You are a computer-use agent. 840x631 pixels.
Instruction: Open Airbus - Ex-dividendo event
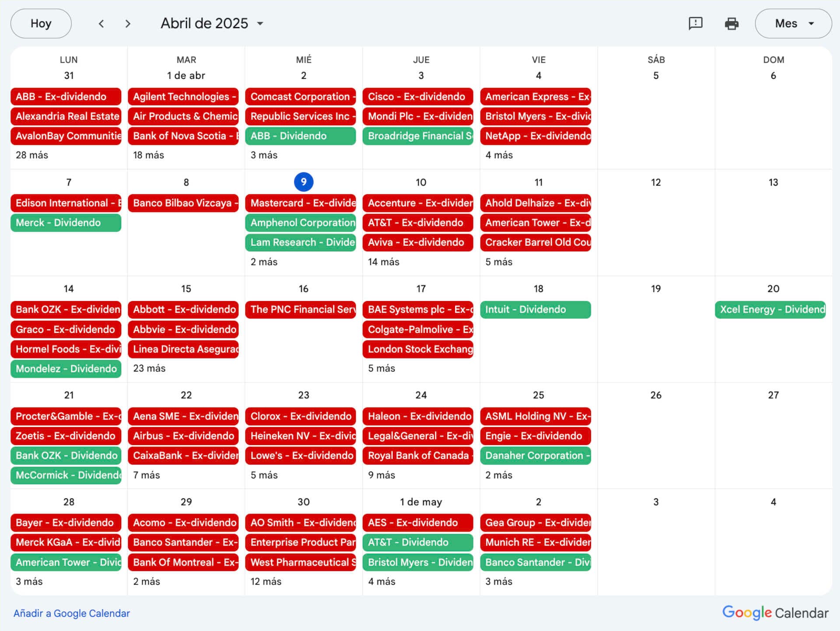(x=183, y=435)
